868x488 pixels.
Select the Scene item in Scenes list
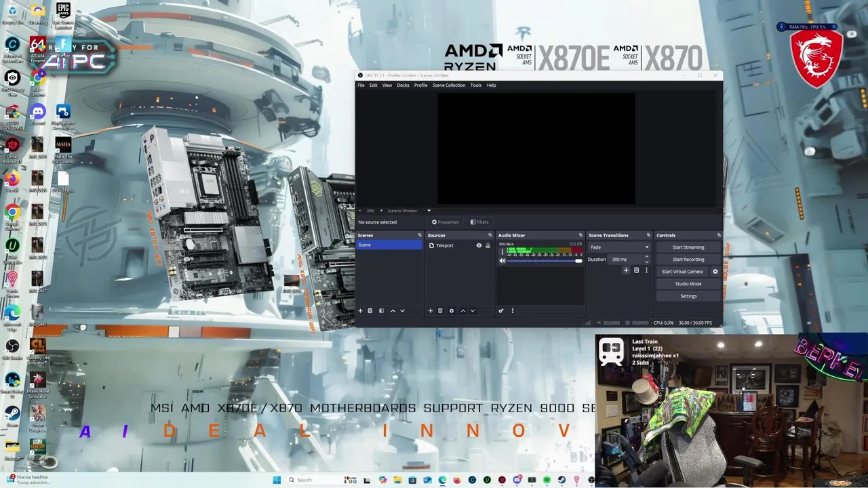(389, 245)
